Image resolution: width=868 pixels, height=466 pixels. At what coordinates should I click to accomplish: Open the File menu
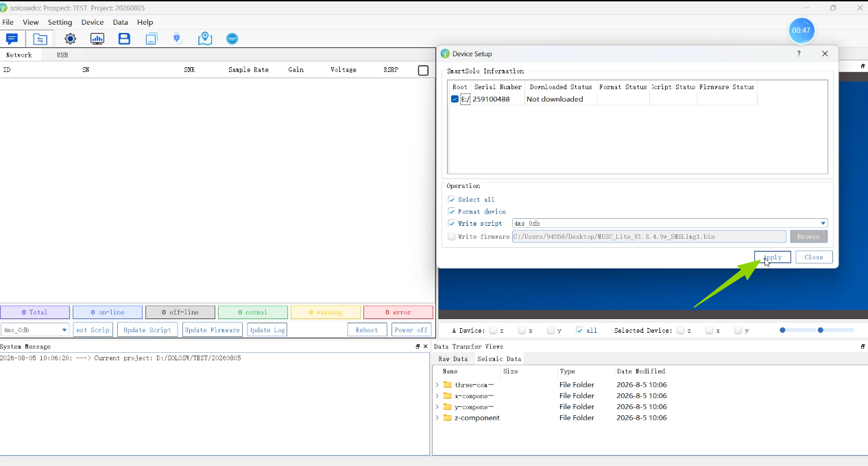point(8,22)
